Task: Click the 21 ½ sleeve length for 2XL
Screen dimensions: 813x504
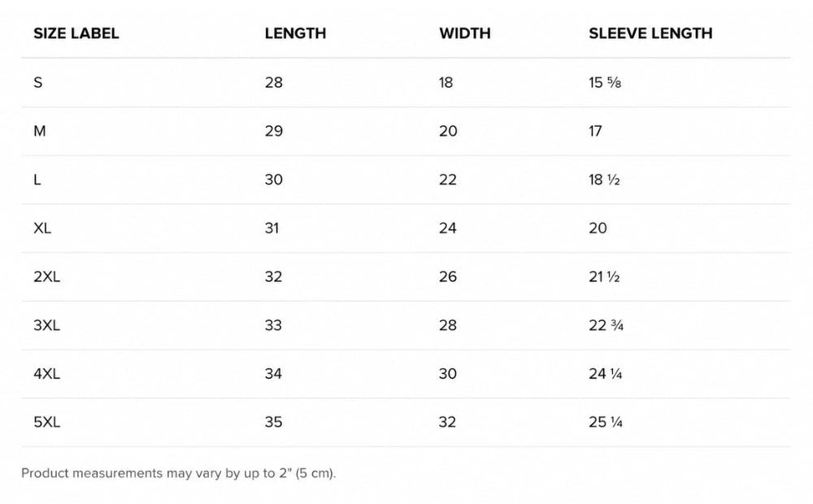Action: (x=605, y=277)
